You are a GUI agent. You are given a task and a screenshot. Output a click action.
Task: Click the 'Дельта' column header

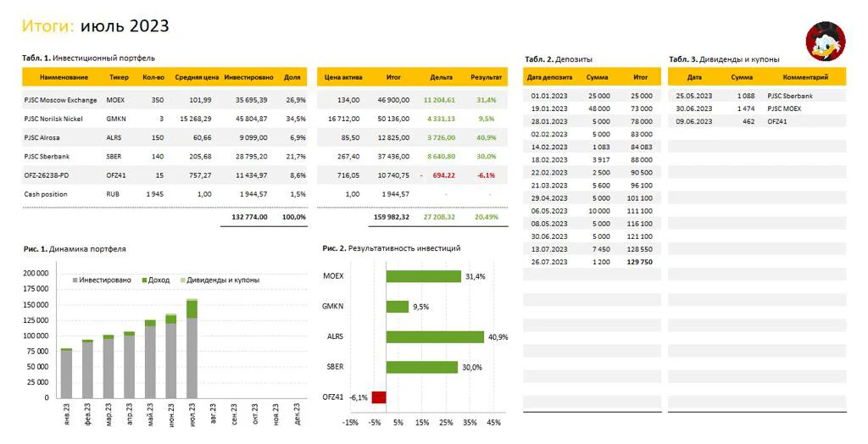pyautogui.click(x=441, y=77)
